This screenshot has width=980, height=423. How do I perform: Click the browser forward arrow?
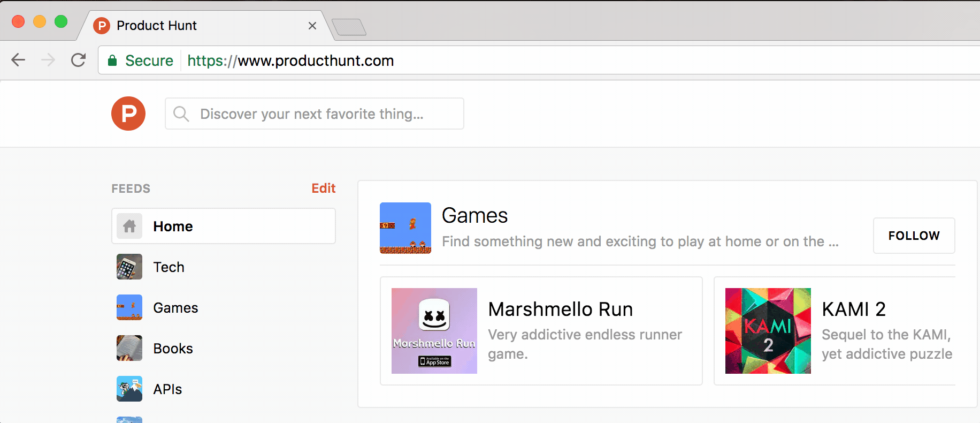(x=48, y=60)
